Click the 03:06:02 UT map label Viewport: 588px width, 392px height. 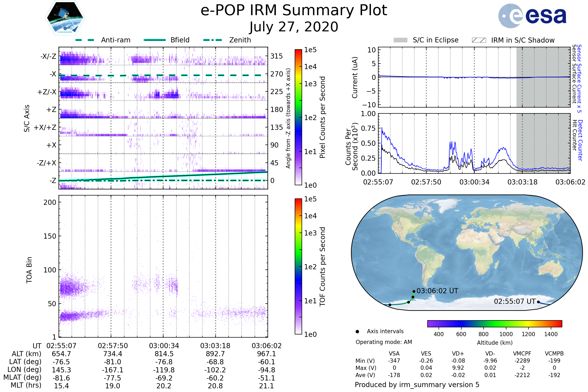coord(437,291)
